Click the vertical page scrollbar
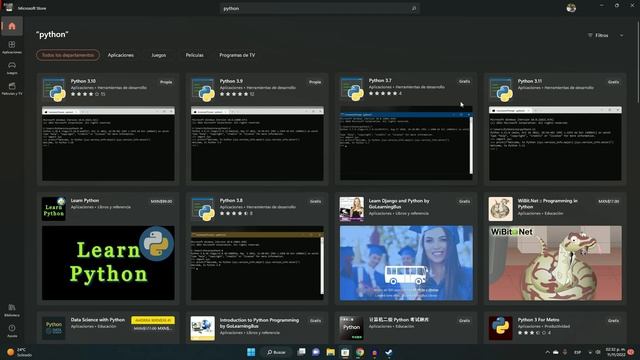This screenshot has width=640, height=360. [x=638, y=61]
